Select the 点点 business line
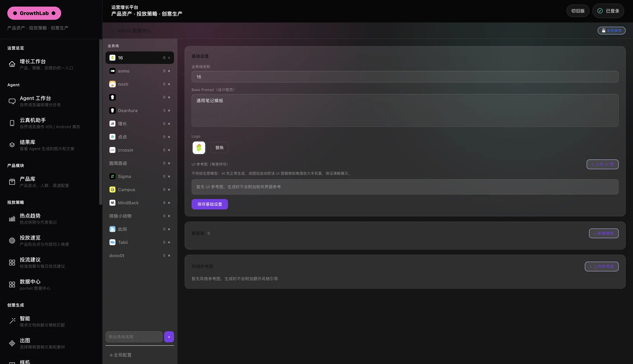Image resolution: width=633 pixels, height=364 pixels. (140, 137)
